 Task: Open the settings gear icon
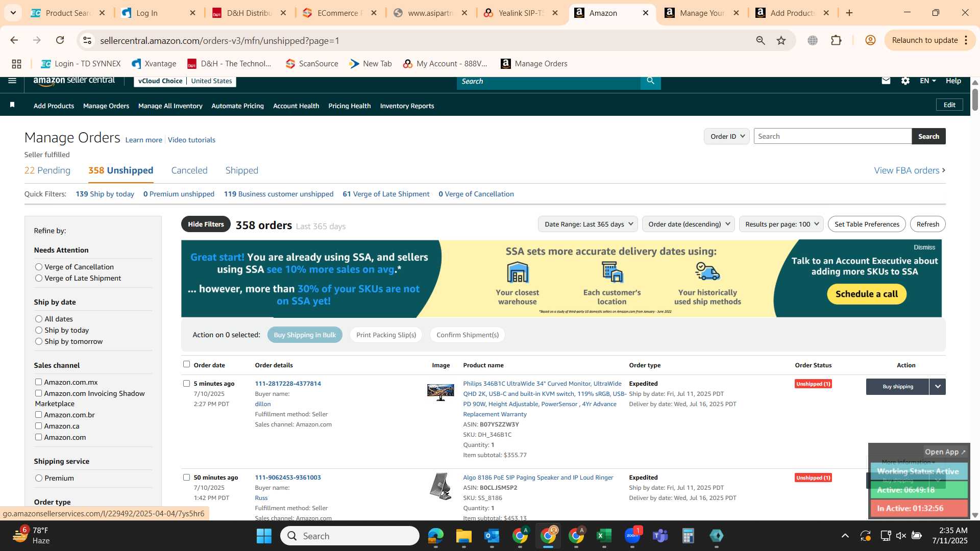click(x=905, y=81)
